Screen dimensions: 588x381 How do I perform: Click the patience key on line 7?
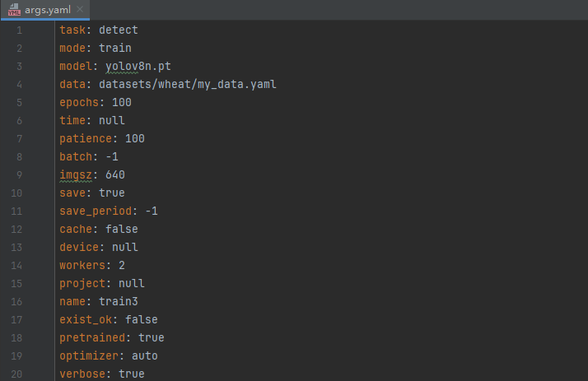pos(86,139)
